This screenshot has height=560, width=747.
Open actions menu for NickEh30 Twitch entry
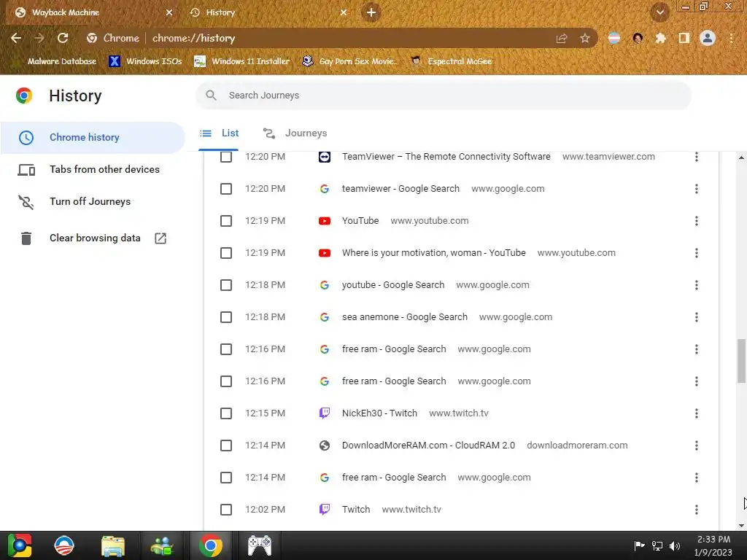[697, 413]
